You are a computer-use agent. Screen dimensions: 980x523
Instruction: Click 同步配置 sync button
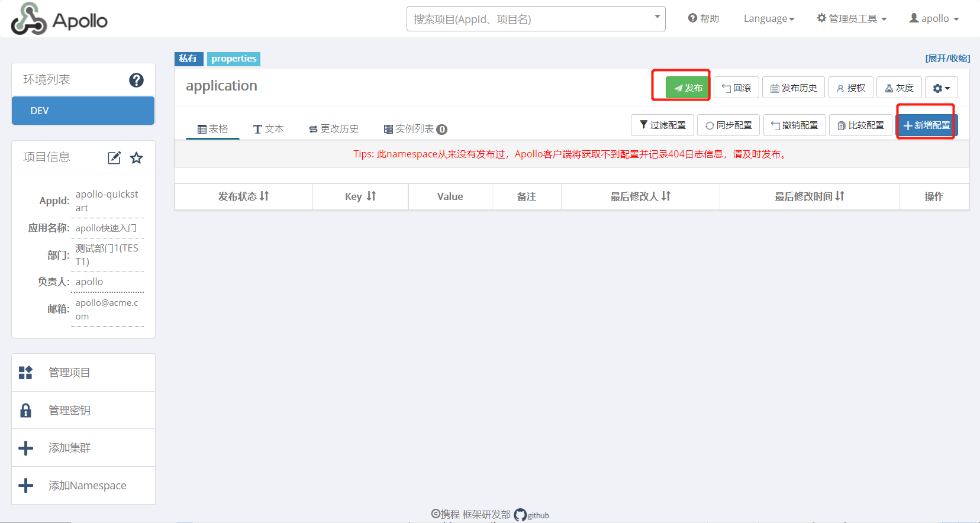[x=728, y=125]
